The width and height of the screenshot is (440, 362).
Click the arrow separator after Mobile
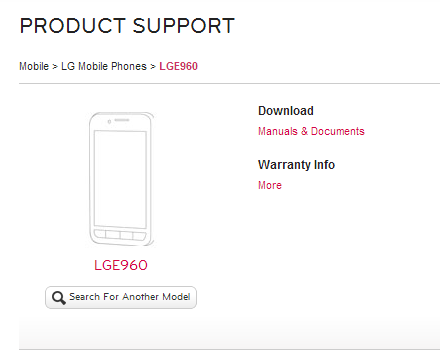pyautogui.click(x=55, y=67)
